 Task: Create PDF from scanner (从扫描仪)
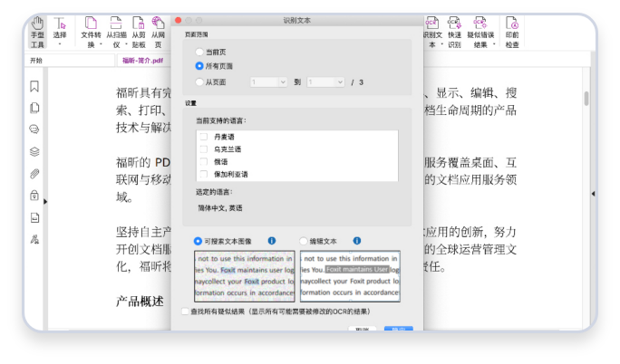116,32
